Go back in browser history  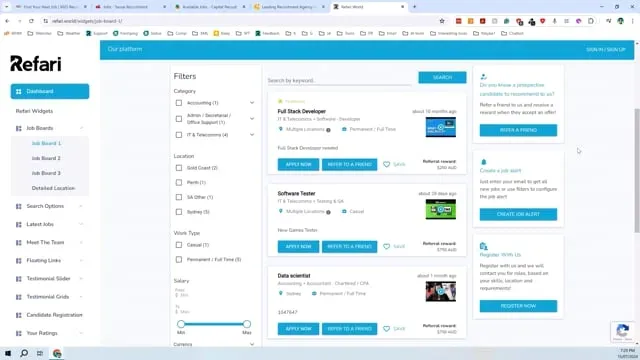coord(7,21)
